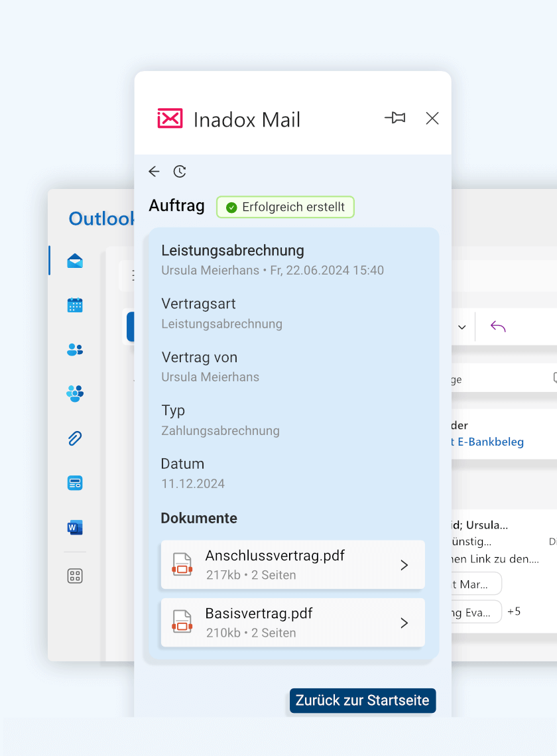The width and height of the screenshot is (557, 756).
Task: Open More apps grid in Outlook sidebar
Action: point(75,576)
